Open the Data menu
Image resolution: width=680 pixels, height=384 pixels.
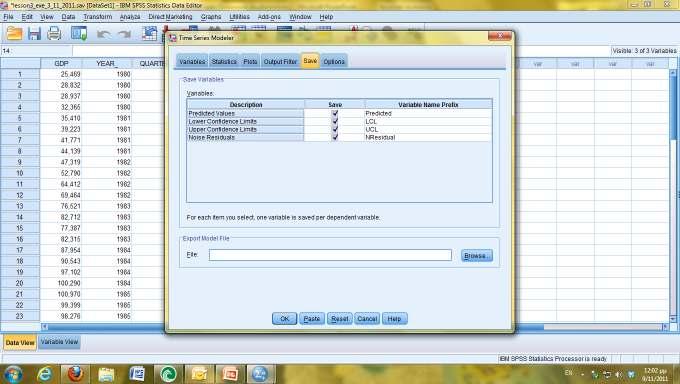(68, 17)
